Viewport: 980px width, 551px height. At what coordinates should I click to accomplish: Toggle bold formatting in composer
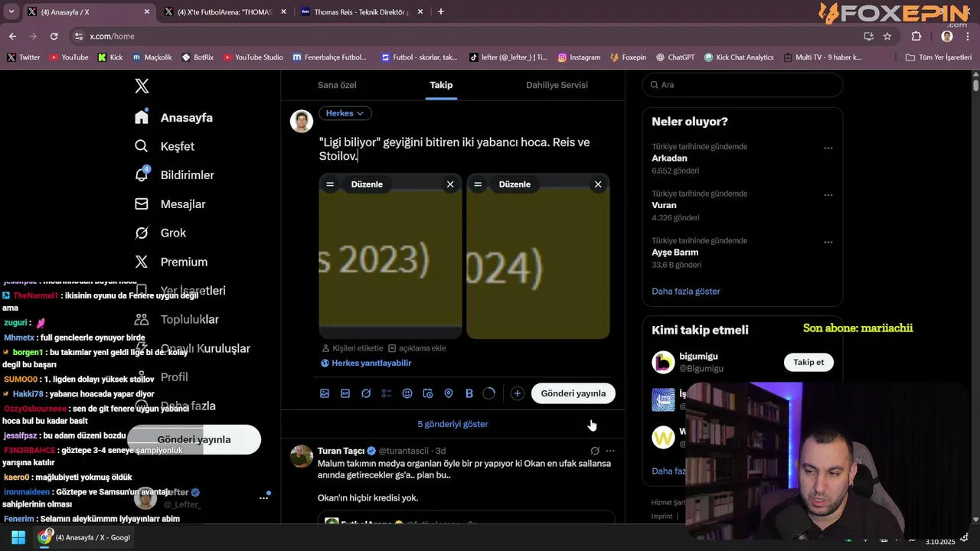click(x=469, y=393)
